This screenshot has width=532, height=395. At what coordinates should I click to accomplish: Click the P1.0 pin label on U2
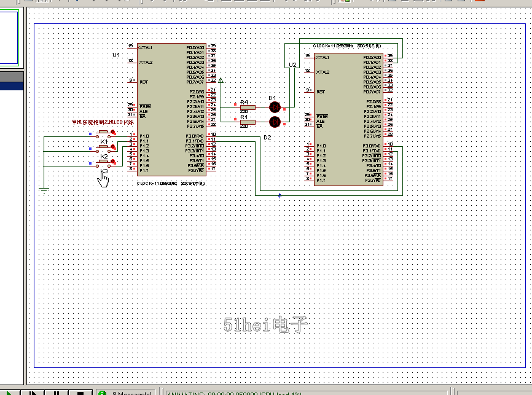321,146
